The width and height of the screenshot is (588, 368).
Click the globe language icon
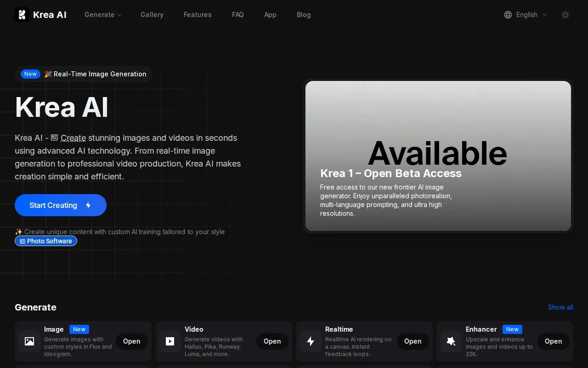[508, 15]
